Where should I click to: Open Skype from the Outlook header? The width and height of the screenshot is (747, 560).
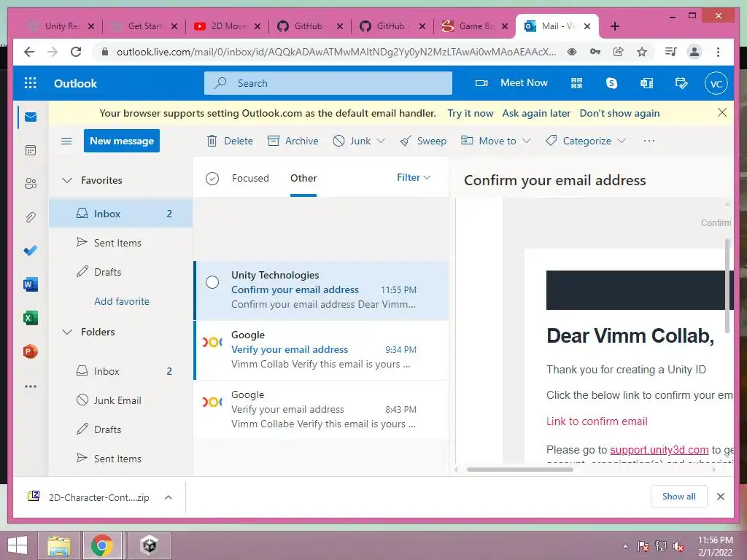611,83
